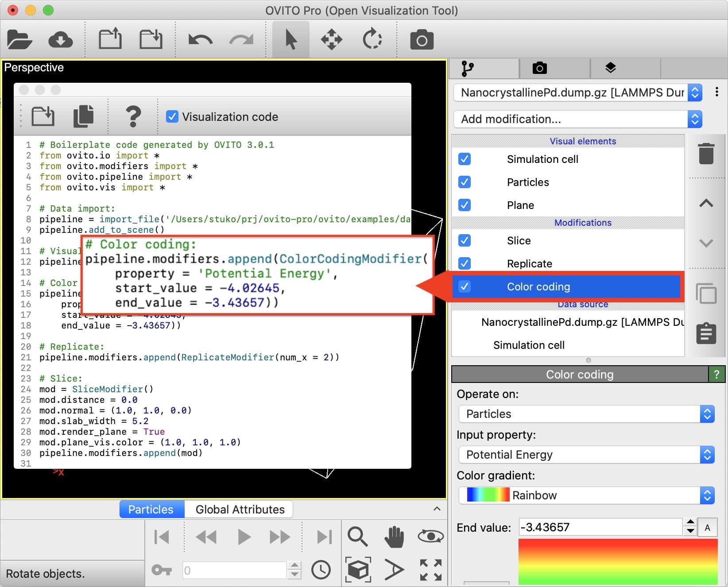This screenshot has width=728, height=587.
Task: Select the camera tab in the right panel
Action: click(x=539, y=68)
